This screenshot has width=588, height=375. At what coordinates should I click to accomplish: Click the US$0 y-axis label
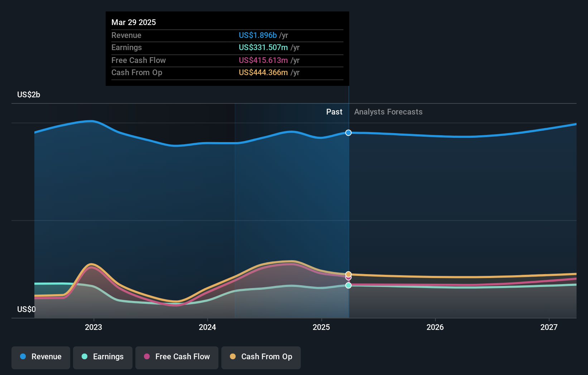point(26,310)
